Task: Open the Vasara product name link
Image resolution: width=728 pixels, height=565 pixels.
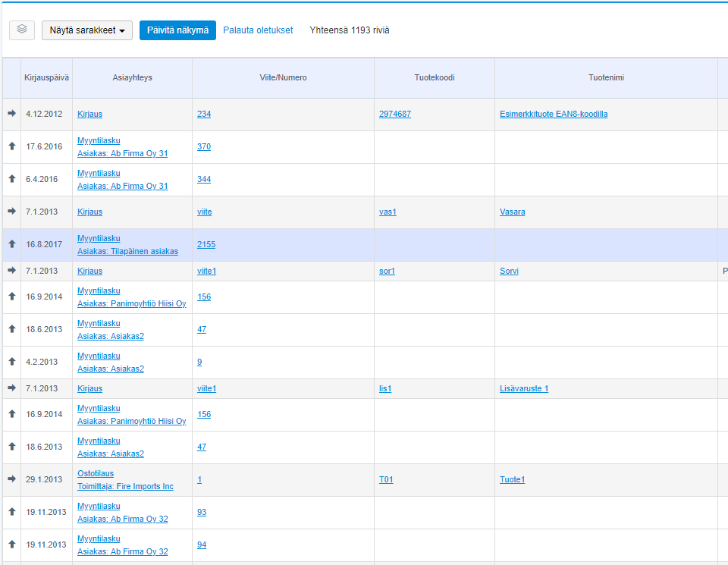Action: click(x=513, y=212)
